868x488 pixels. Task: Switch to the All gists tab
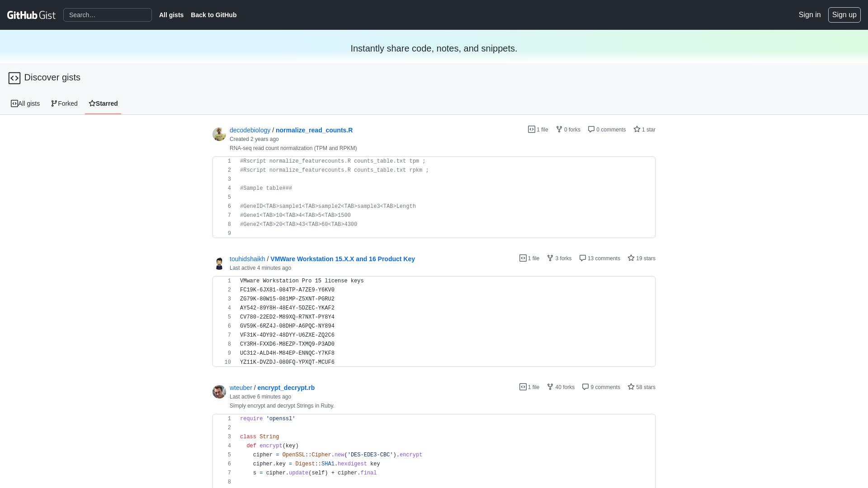(x=25, y=103)
